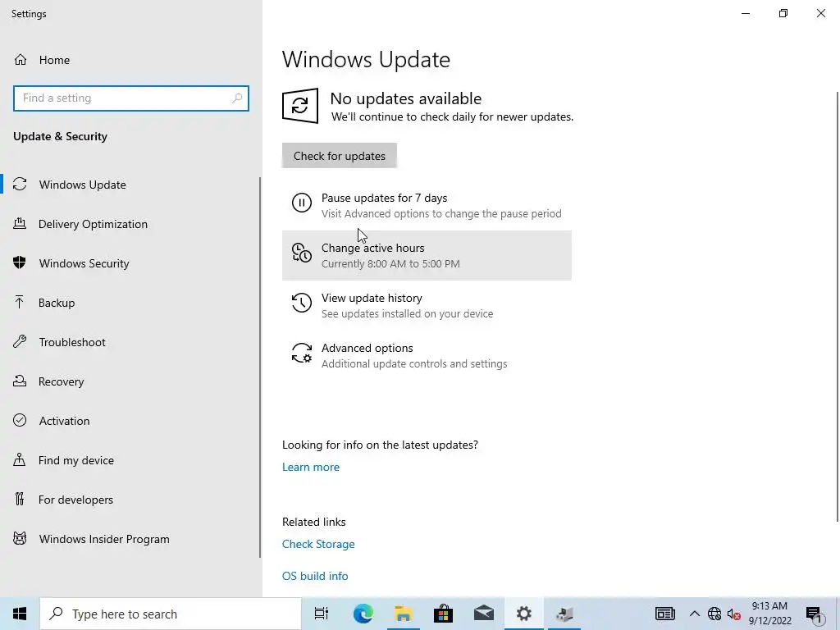This screenshot has height=630, width=840.
Task: Launch Microsoft Edge from the taskbar
Action: point(363,614)
